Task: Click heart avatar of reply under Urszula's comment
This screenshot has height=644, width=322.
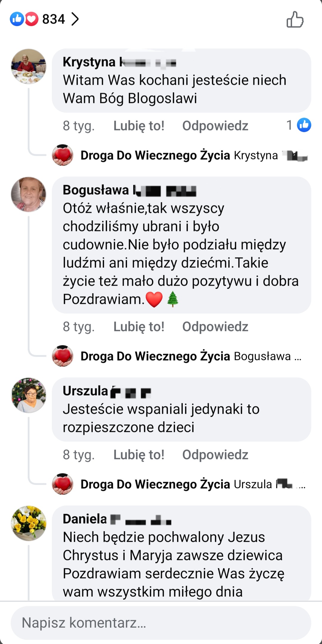Action: pos(63,484)
